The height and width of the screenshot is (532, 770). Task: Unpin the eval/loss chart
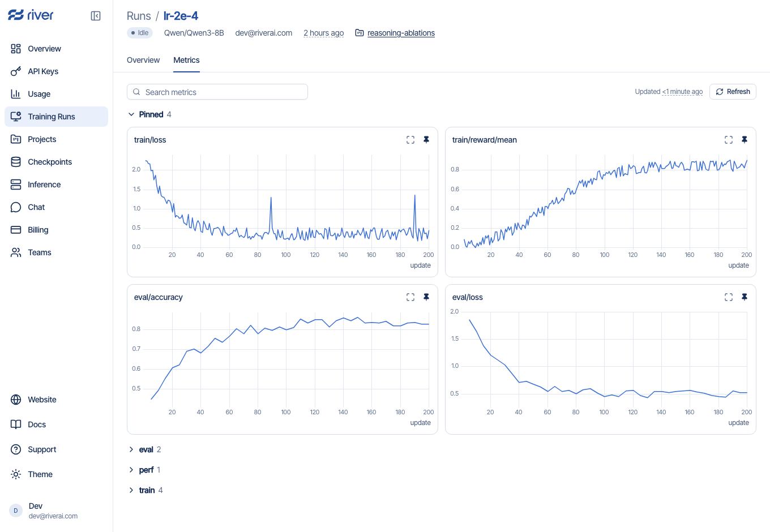[x=745, y=297]
